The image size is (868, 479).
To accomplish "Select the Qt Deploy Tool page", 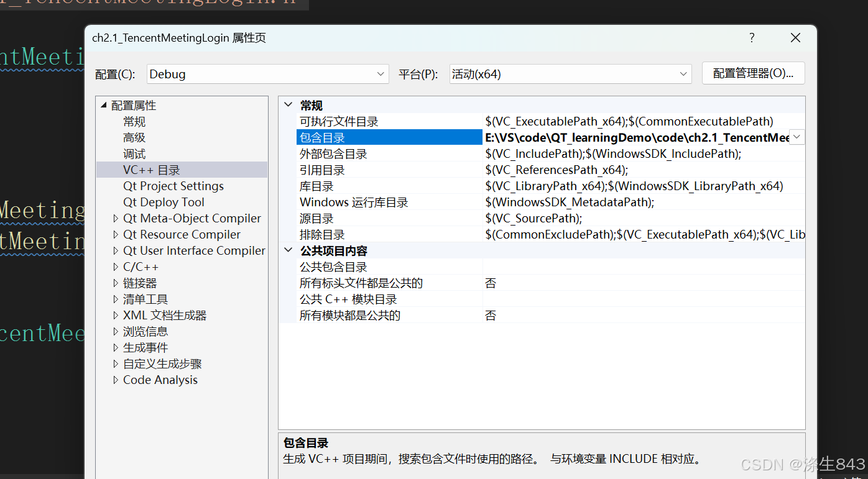I will tap(164, 202).
